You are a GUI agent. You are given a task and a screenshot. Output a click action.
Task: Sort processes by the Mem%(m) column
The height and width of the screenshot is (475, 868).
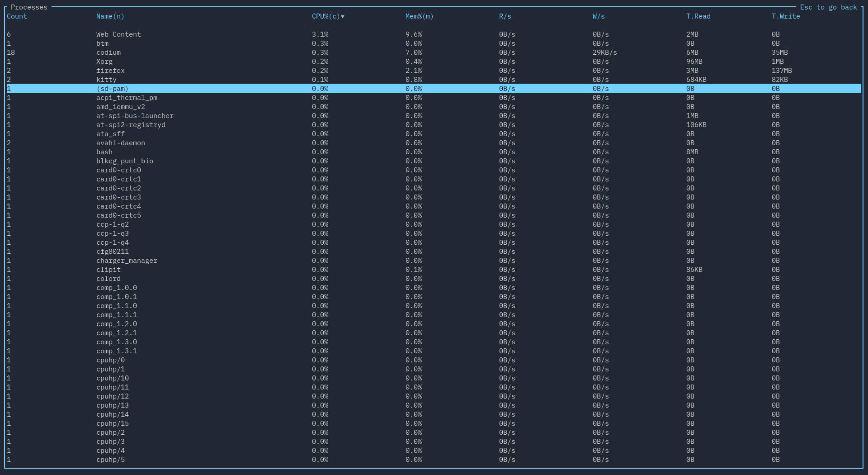pyautogui.click(x=420, y=16)
